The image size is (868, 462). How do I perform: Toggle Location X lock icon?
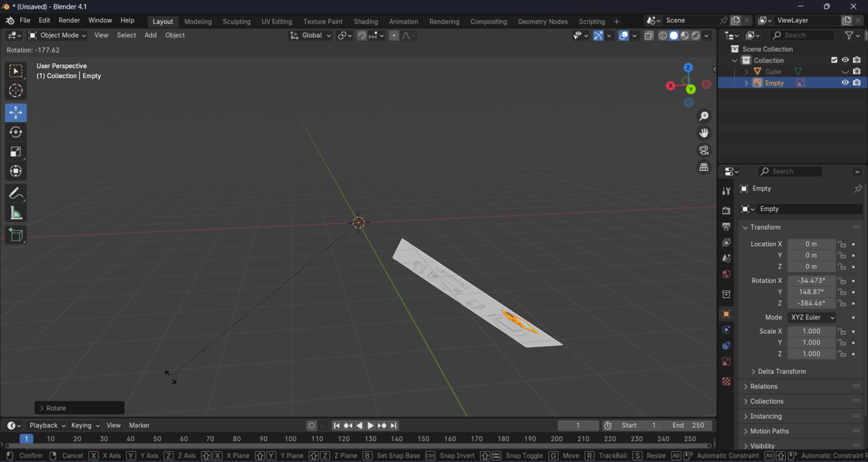click(842, 244)
